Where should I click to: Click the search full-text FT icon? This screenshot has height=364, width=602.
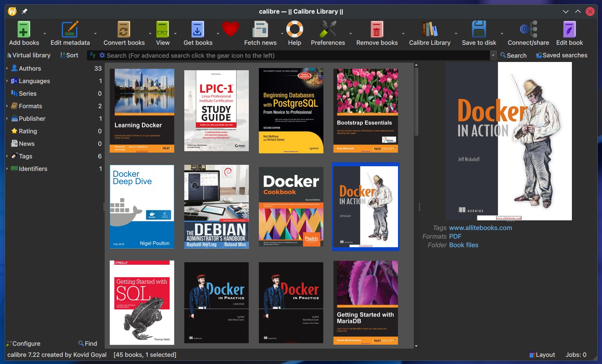(x=93, y=55)
